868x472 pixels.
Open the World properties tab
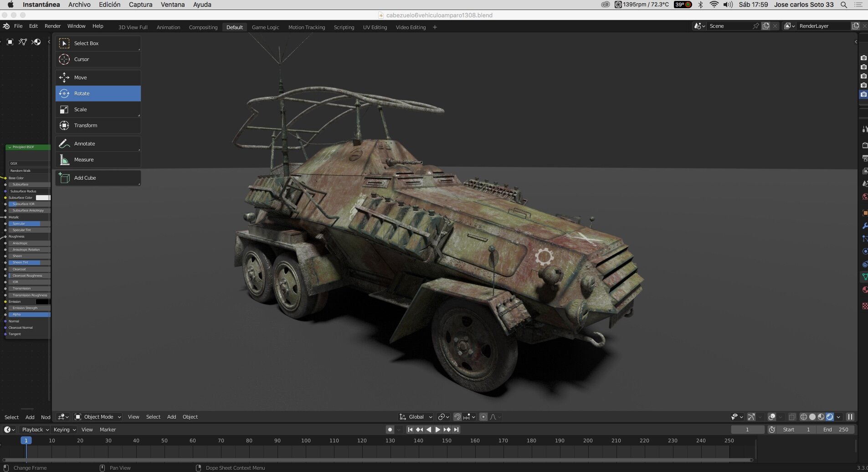864,197
